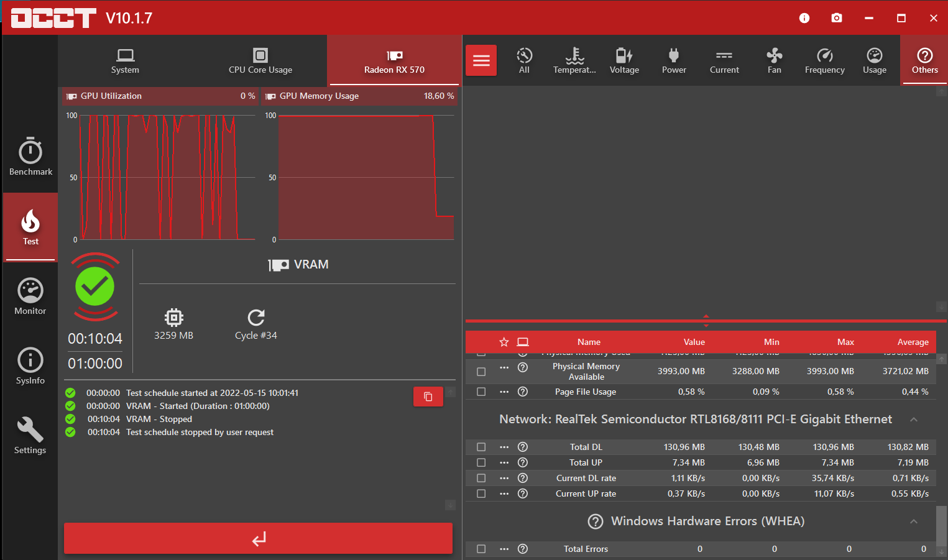Viewport: 948px width, 560px height.
Task: Open options menu for Current UP rate
Action: pyautogui.click(x=504, y=493)
